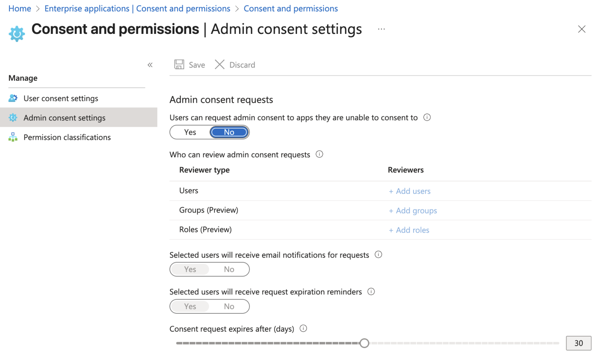Choose Yes for request expiration reminders
This screenshot has height=364, width=600.
tap(190, 306)
